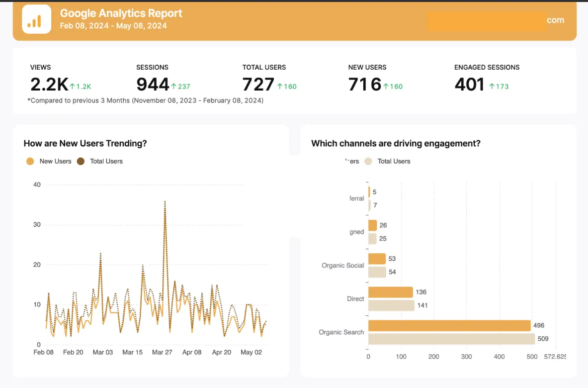The height and width of the screenshot is (388, 588).
Task: Click the Organic Search axis label
Action: point(341,332)
